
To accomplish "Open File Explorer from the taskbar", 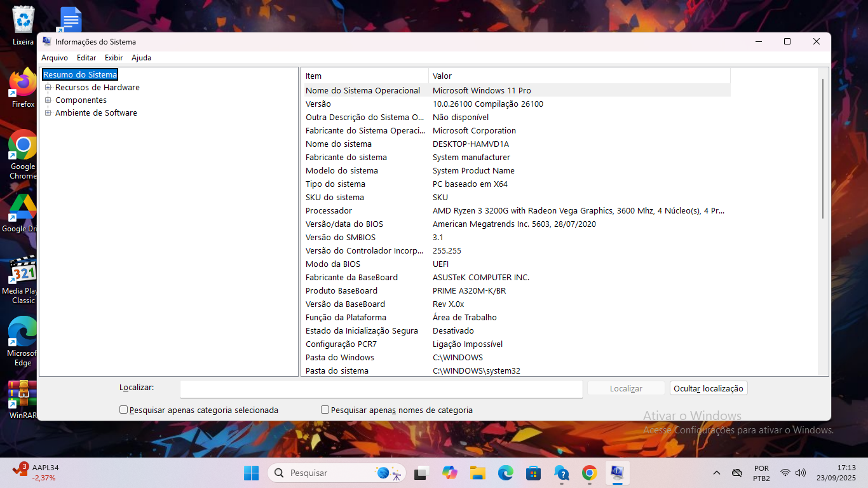I will [478, 473].
